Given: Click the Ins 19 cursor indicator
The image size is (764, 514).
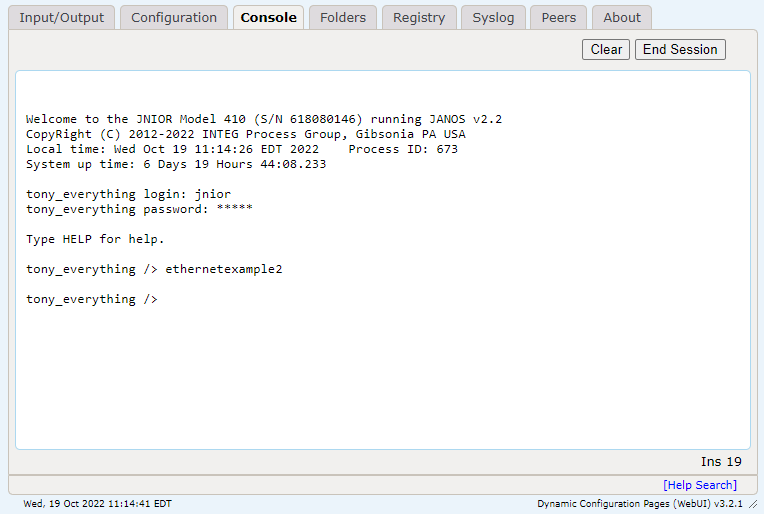Looking at the screenshot, I should pyautogui.click(x=721, y=462).
